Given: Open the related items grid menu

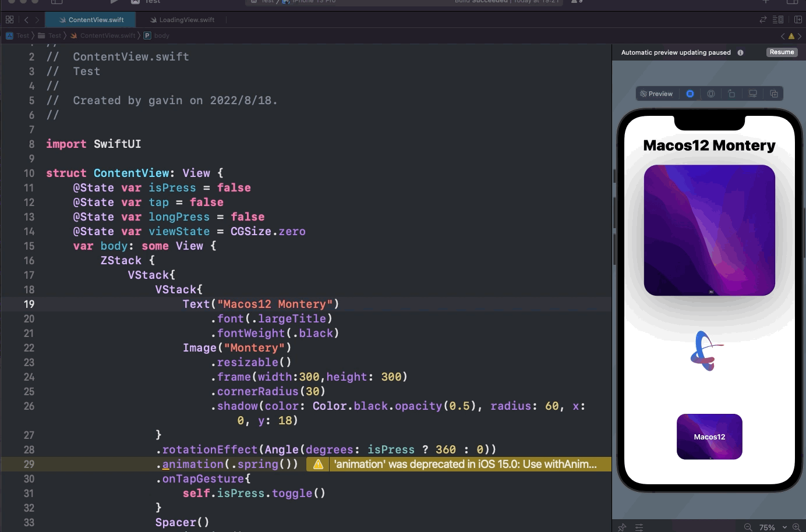Looking at the screenshot, I should [9, 19].
